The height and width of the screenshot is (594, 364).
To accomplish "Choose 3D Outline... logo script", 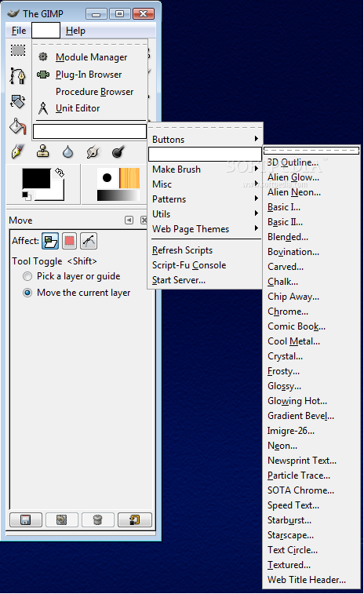I will tap(311, 162).
